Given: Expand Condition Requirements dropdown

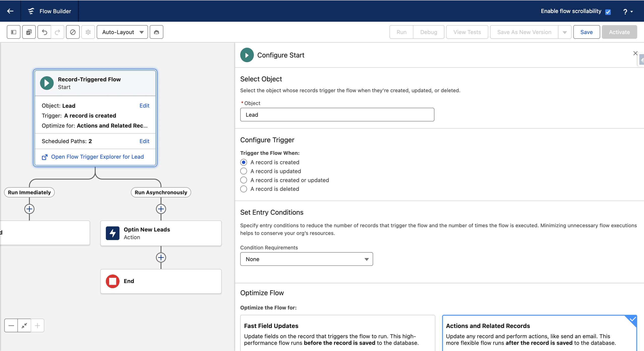Looking at the screenshot, I should click(x=306, y=259).
